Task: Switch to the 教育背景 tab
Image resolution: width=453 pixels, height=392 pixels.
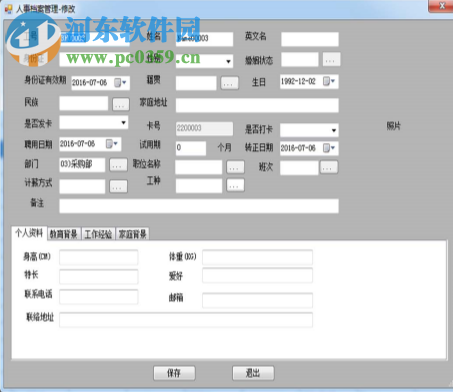Action: pyautogui.click(x=64, y=234)
